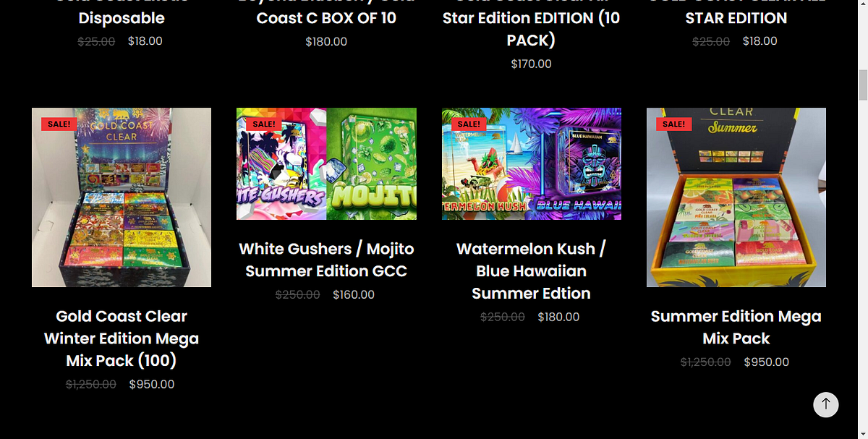Open Summer Edition Mega Mix Pack title
The image size is (868, 439).
coord(736,327)
